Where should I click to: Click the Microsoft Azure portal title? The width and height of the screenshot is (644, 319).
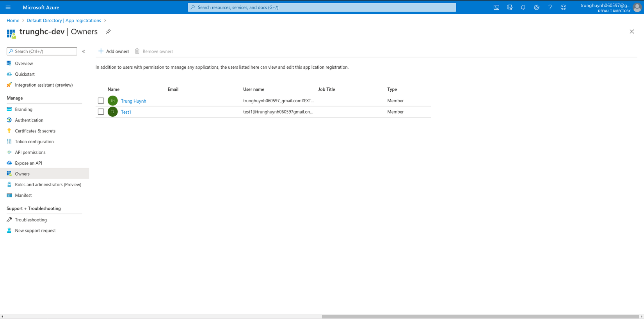coord(41,7)
